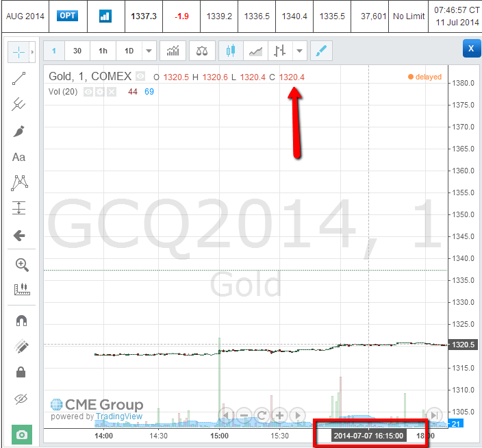Toggle lock all drawing tools
482x448 pixels.
(x=21, y=372)
